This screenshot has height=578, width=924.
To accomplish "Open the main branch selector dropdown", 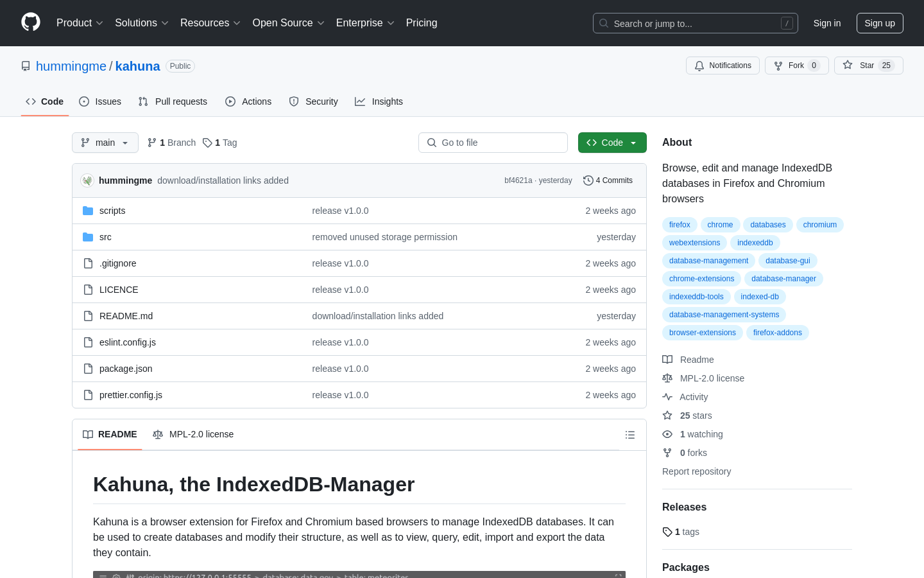I will point(105,143).
